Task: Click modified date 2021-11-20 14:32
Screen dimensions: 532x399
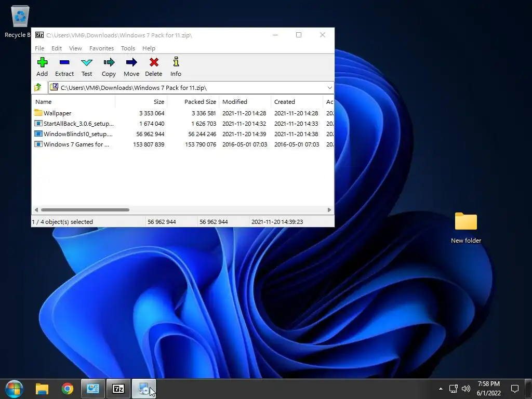Action: coord(244,124)
